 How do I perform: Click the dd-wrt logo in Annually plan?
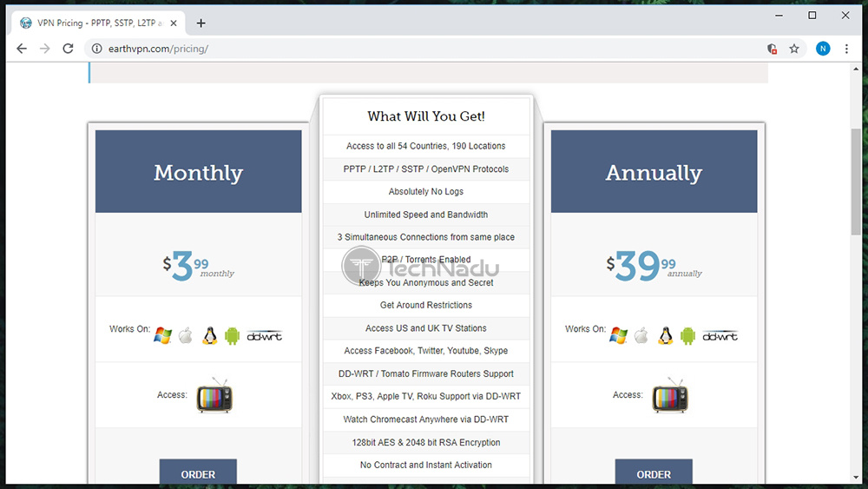click(x=720, y=336)
